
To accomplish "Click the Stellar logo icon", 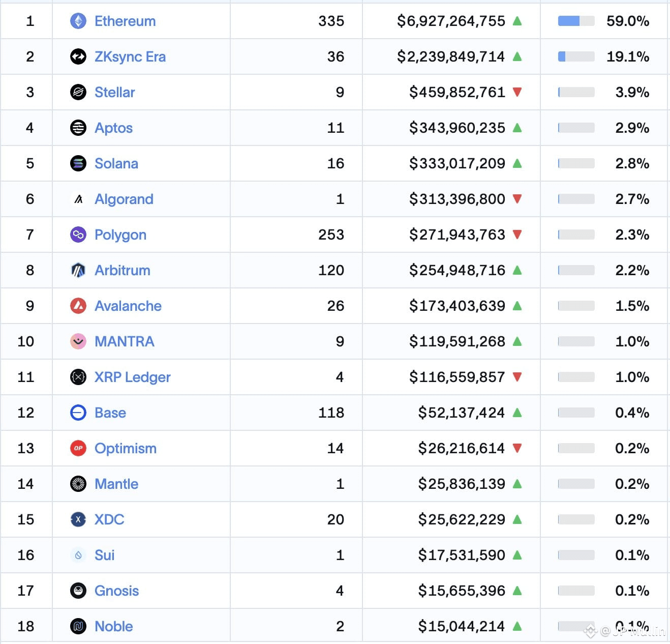I will (78, 92).
